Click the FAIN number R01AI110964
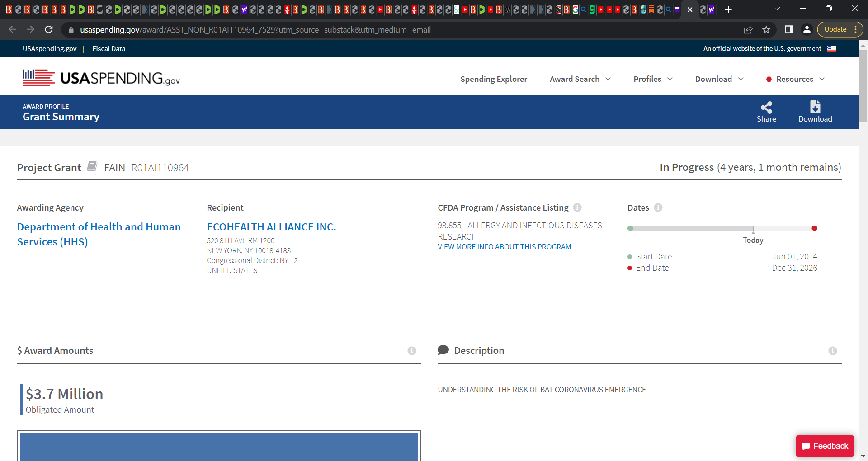 [160, 168]
